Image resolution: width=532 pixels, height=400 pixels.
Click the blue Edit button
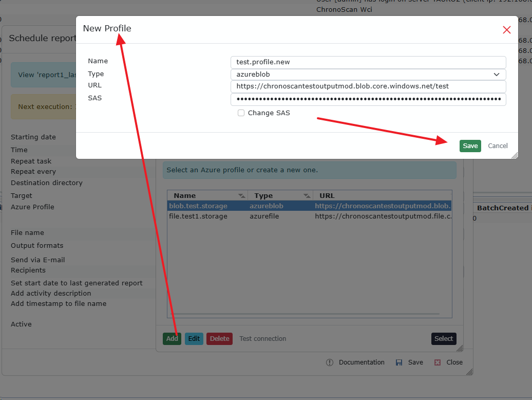(x=194, y=339)
